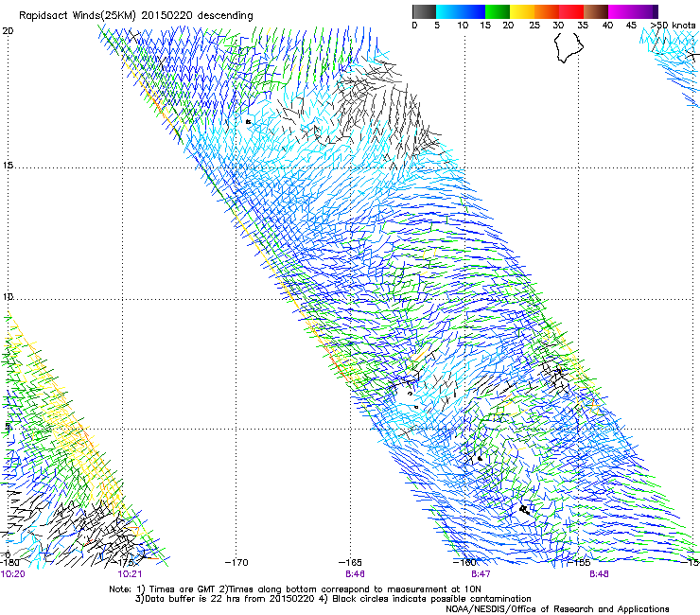This screenshot has height=615, width=700.
Task: Click the '35' label under the color scale
Action: pos(583,26)
